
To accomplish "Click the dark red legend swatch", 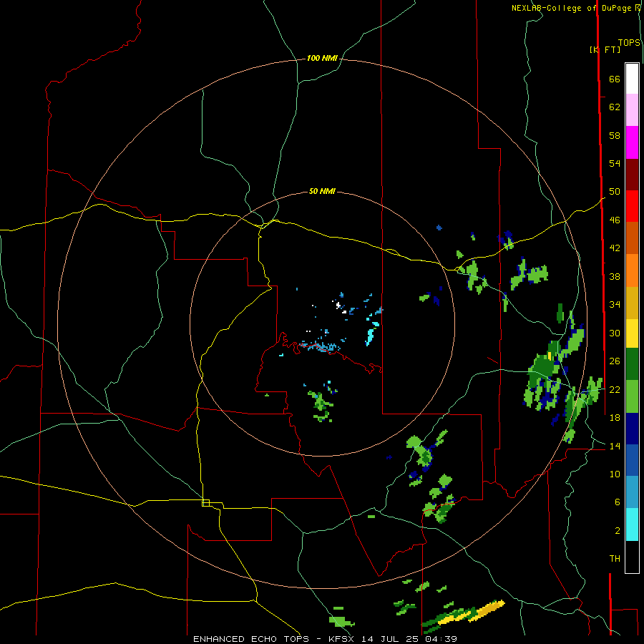I will [x=632, y=175].
